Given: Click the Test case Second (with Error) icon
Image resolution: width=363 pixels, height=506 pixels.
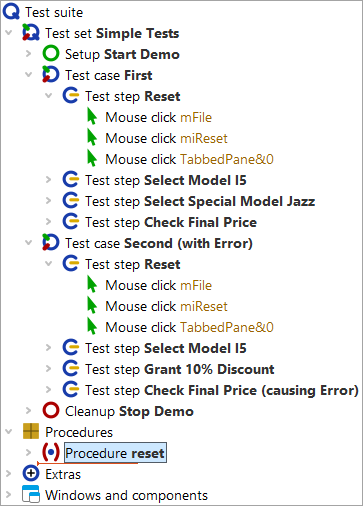Looking at the screenshot, I should point(51,243).
